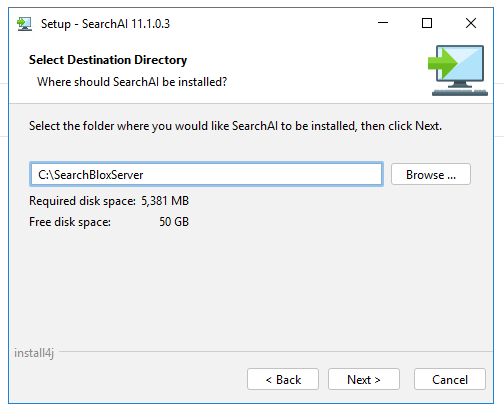Click the install4j label
Viewport: 504px width, 409px height.
[x=34, y=353]
